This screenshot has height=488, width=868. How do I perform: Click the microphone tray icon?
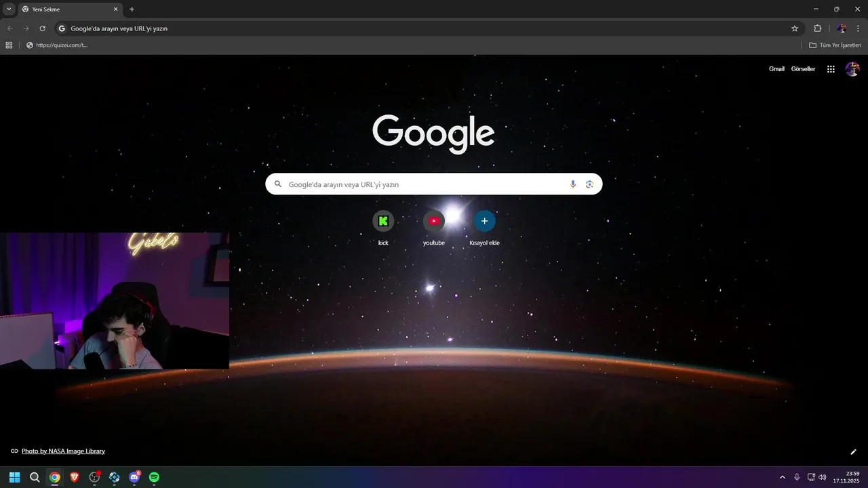click(x=797, y=477)
